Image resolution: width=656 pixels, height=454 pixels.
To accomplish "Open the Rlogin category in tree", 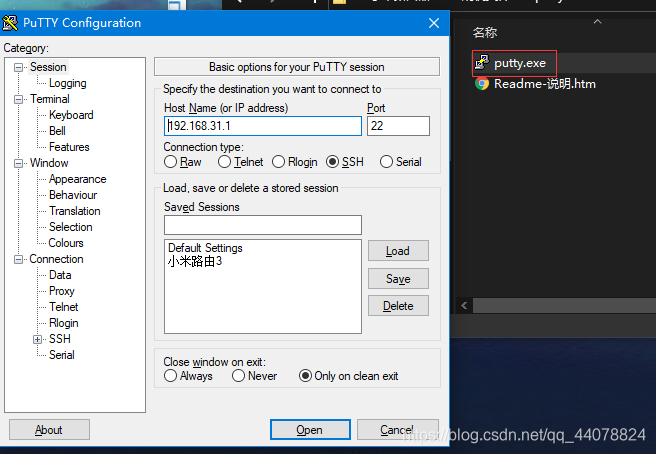I will 63,323.
